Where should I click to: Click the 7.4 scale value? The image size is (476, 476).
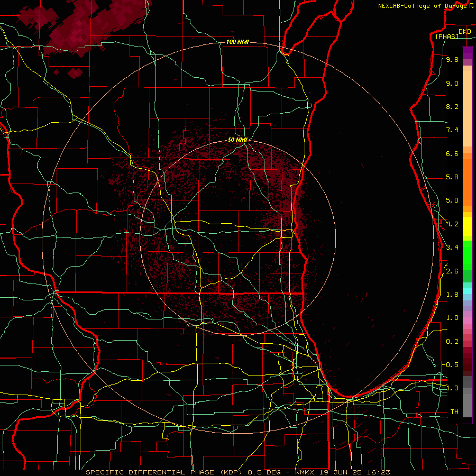(x=452, y=130)
